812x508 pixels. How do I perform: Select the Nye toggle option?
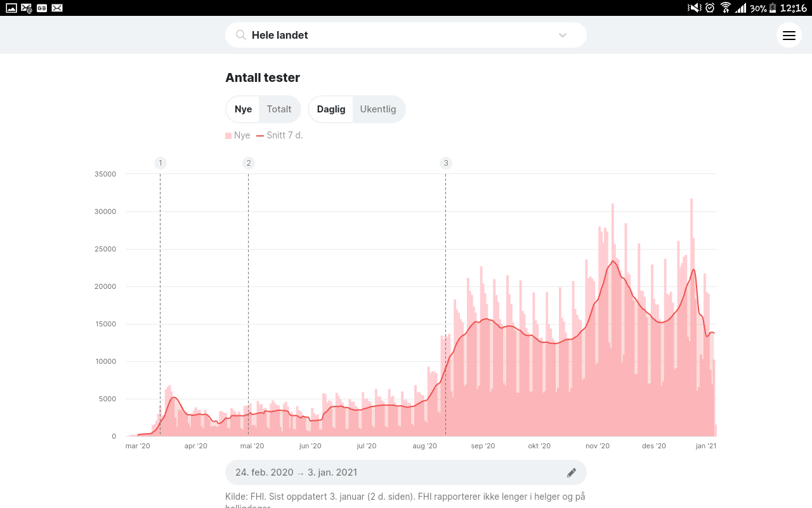coord(243,109)
